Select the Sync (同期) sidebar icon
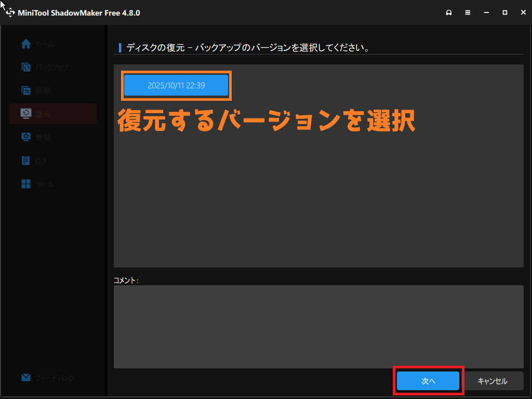This screenshot has height=399, width=532. pos(26,90)
